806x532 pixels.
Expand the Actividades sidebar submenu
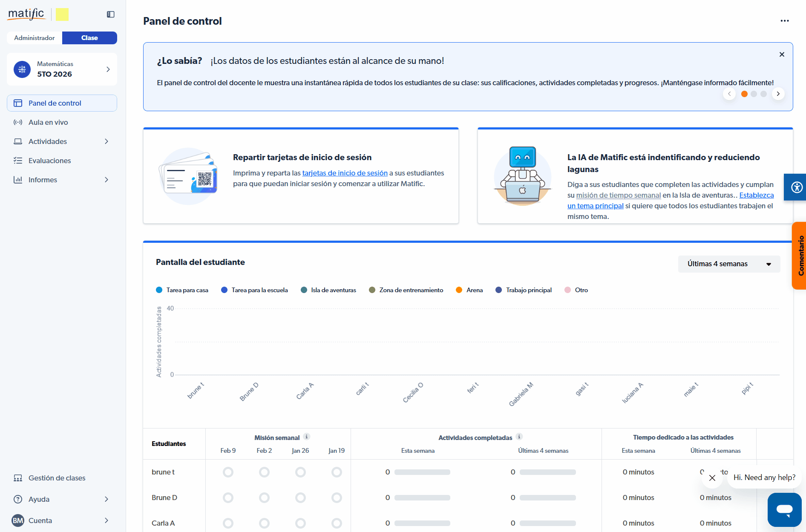[x=107, y=141]
